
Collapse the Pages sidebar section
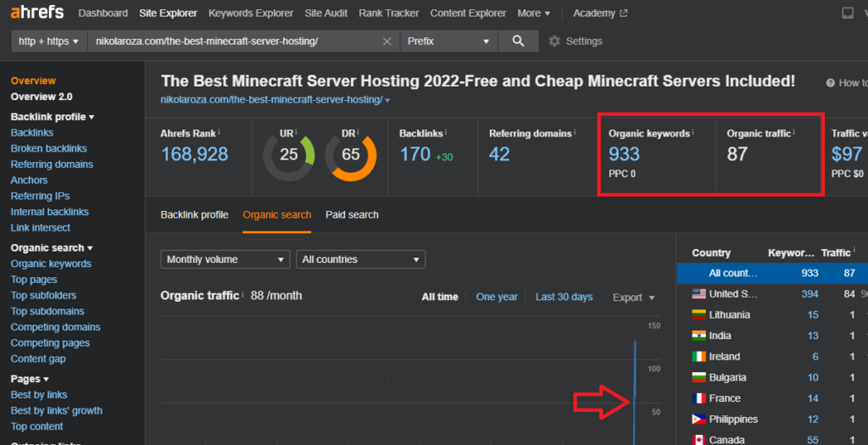pyautogui.click(x=30, y=379)
